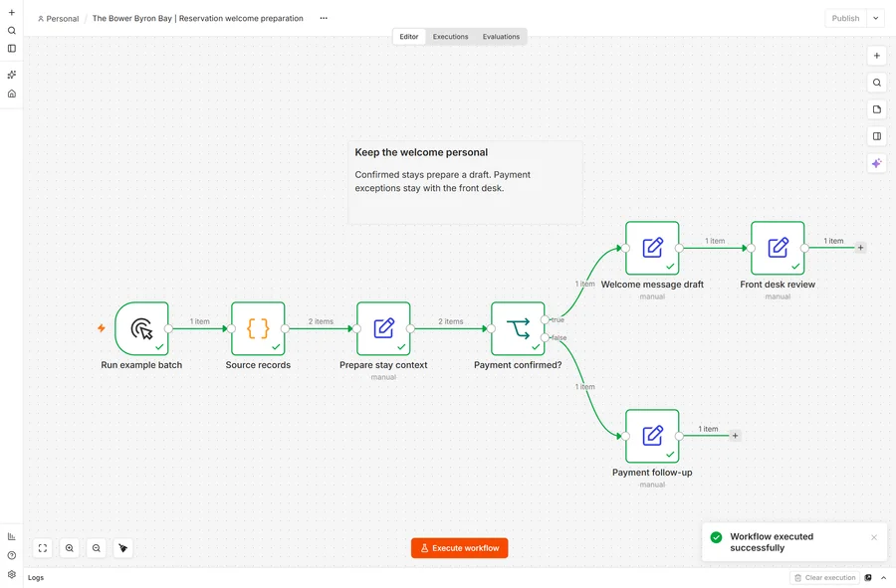The height and width of the screenshot is (588, 896).
Task: Open the Publish dropdown arrow
Action: point(876,18)
